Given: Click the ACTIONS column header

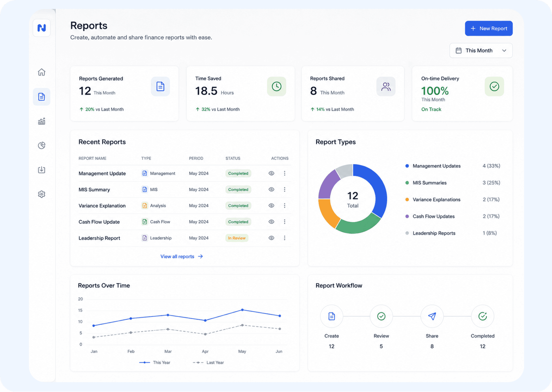Looking at the screenshot, I should click(280, 159).
